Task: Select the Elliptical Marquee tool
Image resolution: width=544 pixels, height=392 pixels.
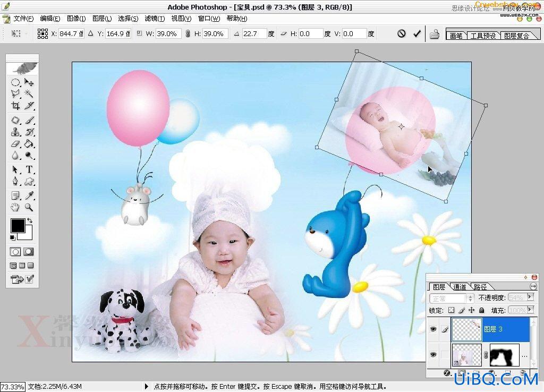Action: (x=15, y=82)
